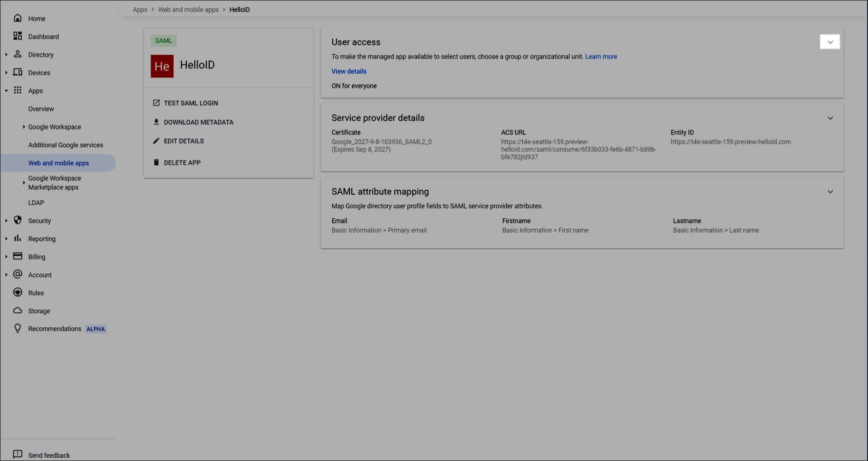Open Storage label in sidebar
Screen dimensions: 868x461
pos(39,311)
